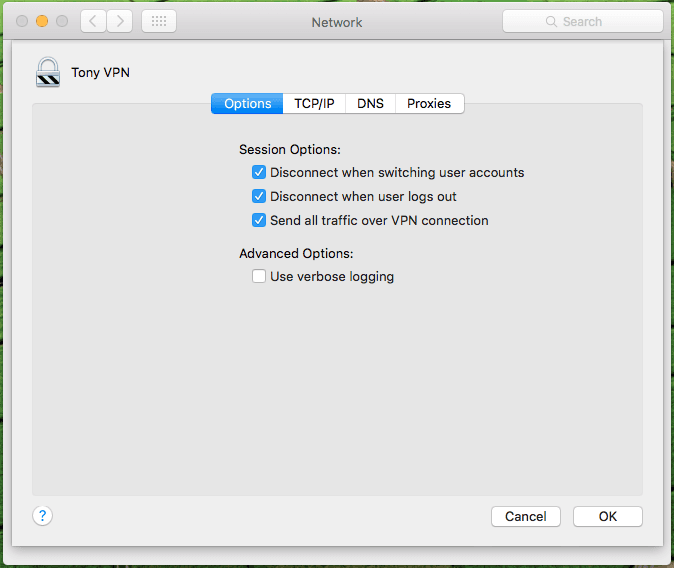Click the search magnifier icon

(551, 21)
